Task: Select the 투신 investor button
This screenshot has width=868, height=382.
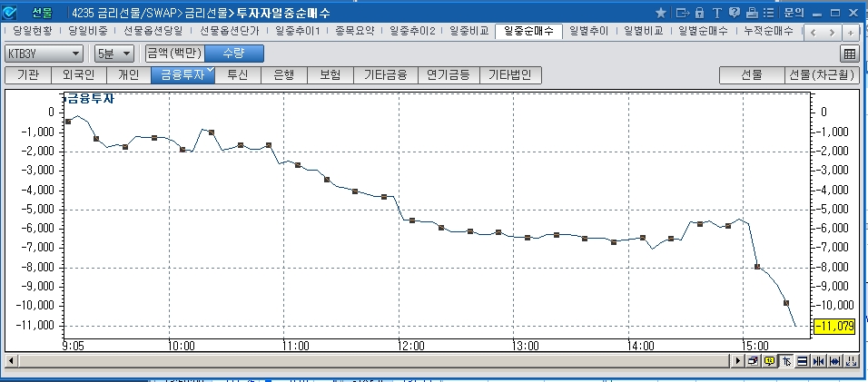Action: point(238,74)
